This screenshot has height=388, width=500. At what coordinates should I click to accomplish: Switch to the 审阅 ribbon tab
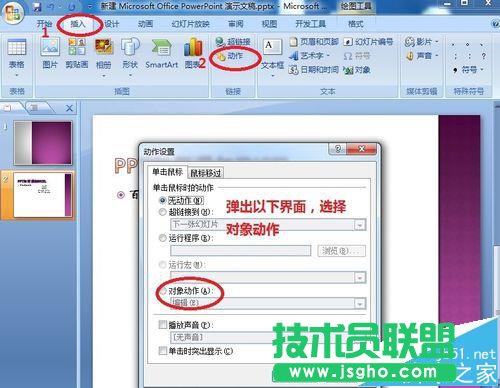(x=235, y=24)
